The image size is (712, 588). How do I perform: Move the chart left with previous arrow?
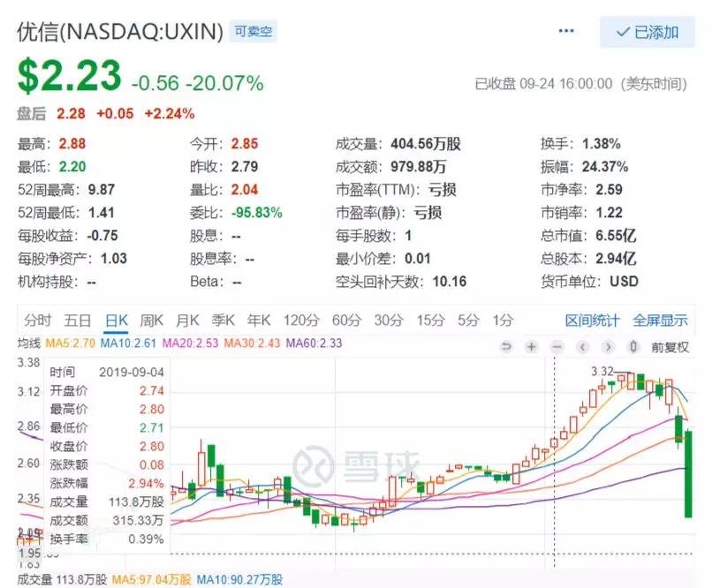[x=583, y=347]
